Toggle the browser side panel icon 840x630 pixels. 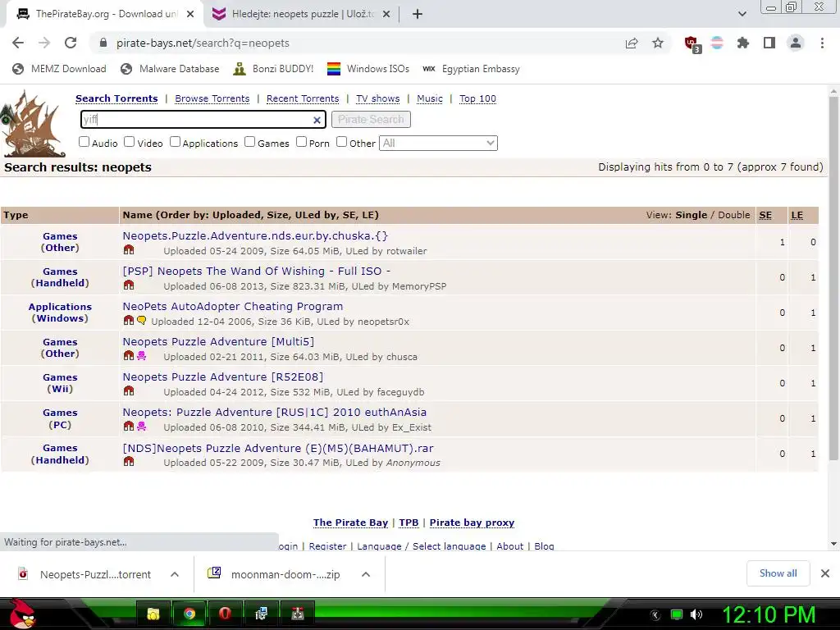point(769,43)
